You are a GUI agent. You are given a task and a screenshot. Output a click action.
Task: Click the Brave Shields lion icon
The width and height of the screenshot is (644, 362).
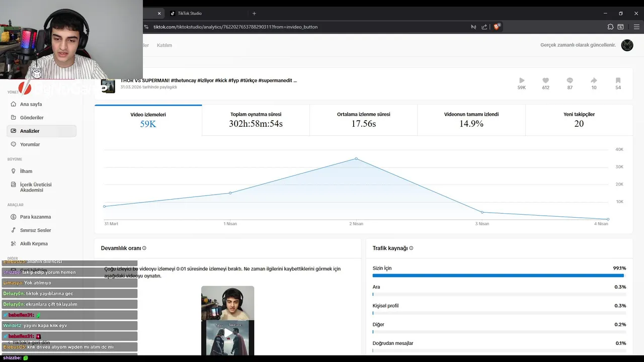[x=497, y=27]
